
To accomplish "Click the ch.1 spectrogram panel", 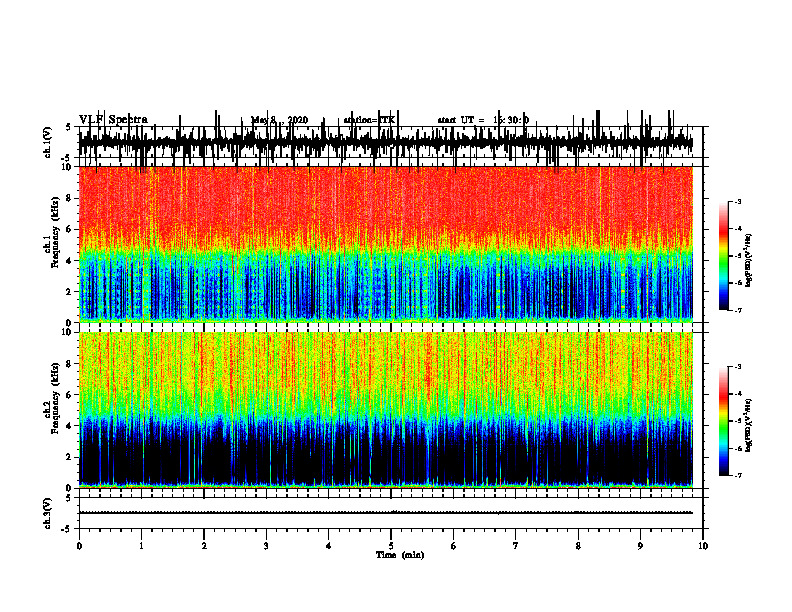I will (386, 244).
